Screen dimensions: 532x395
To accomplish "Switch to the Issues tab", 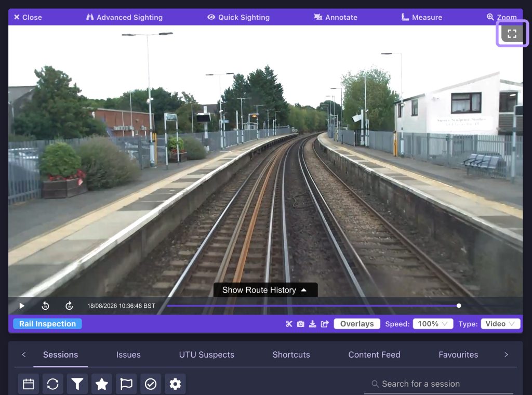I will 128,354.
